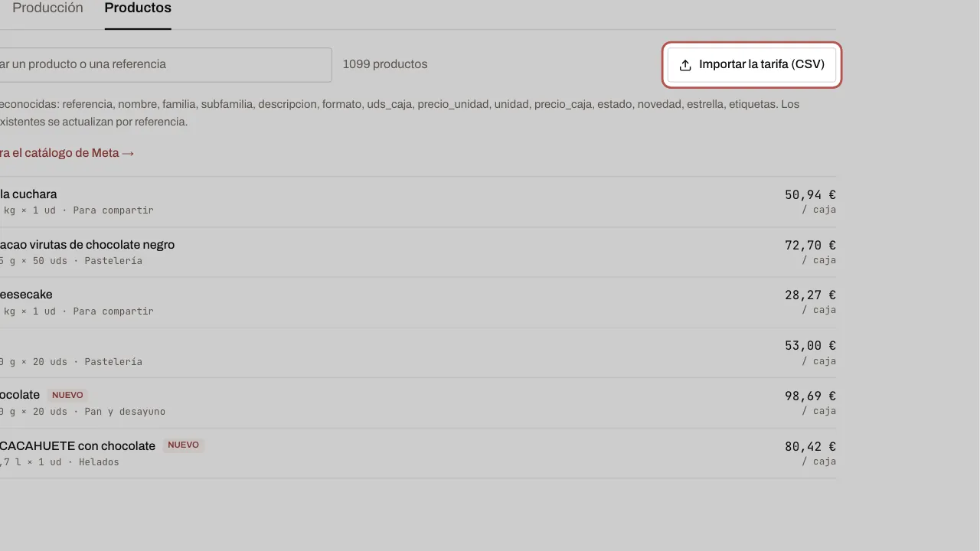The image size is (980, 551).
Task: Click the 50 uds Pastelería detail line
Action: pyautogui.click(x=71, y=261)
